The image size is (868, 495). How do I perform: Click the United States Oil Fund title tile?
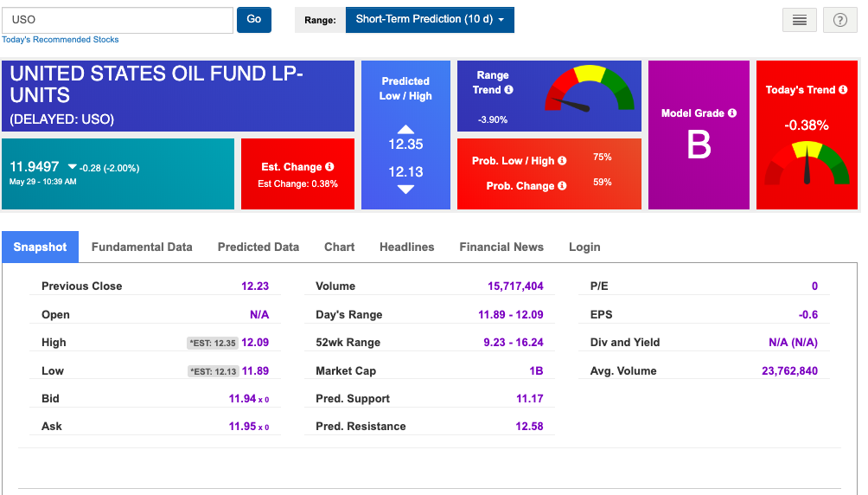[x=178, y=96]
